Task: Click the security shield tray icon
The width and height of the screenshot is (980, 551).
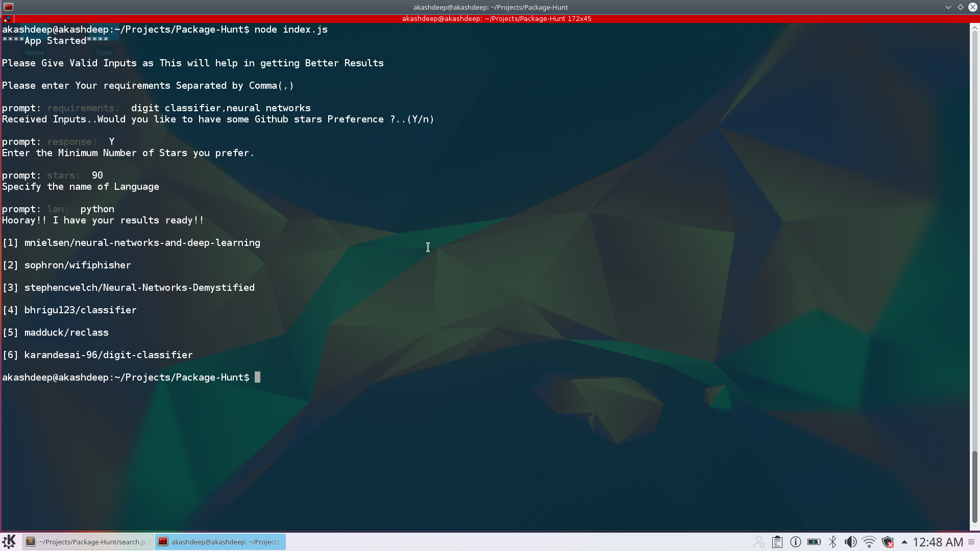Action: [x=888, y=542]
